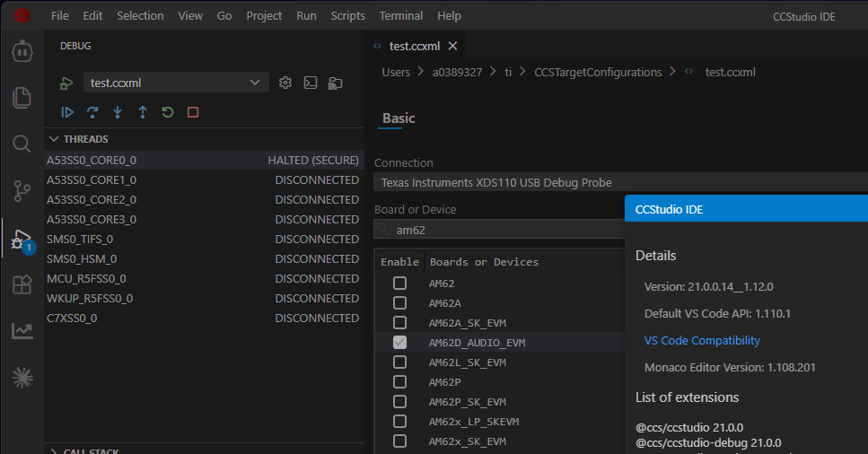Open the Search magnifier in activity bar

(22, 144)
